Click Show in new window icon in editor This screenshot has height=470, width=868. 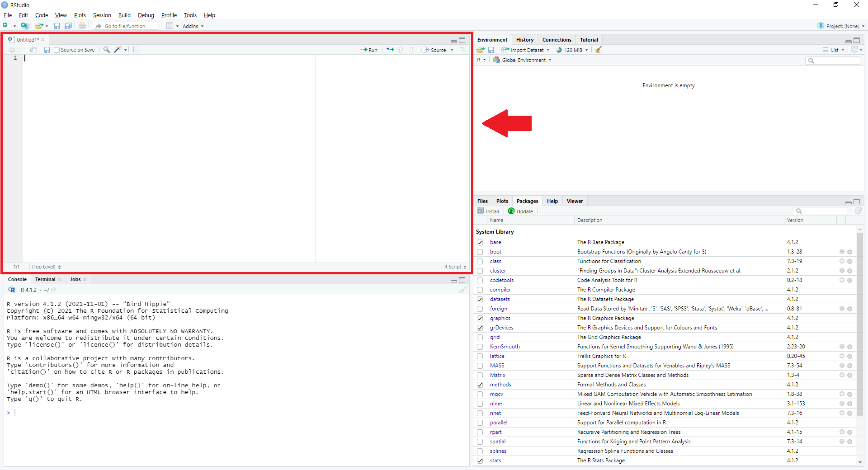tap(33, 50)
